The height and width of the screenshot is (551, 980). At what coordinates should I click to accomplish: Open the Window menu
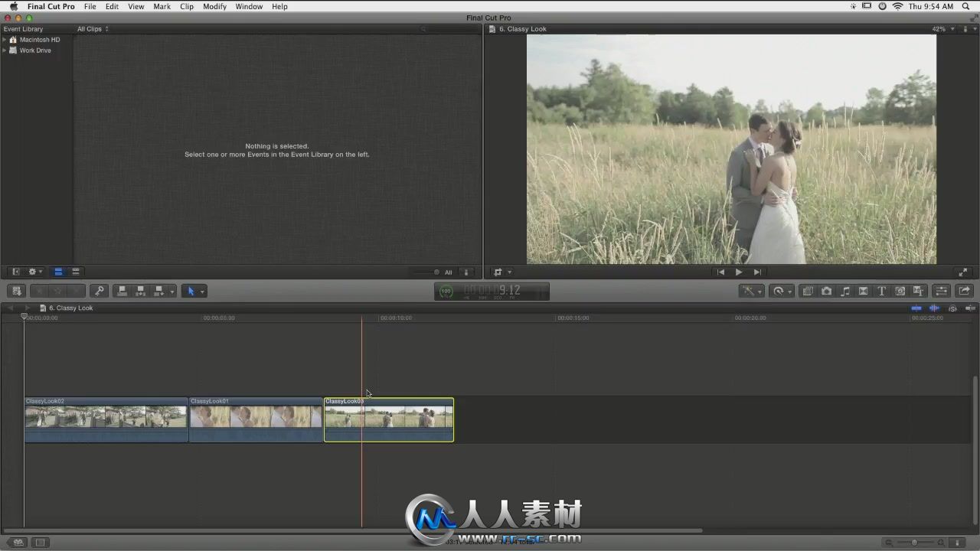(x=249, y=6)
